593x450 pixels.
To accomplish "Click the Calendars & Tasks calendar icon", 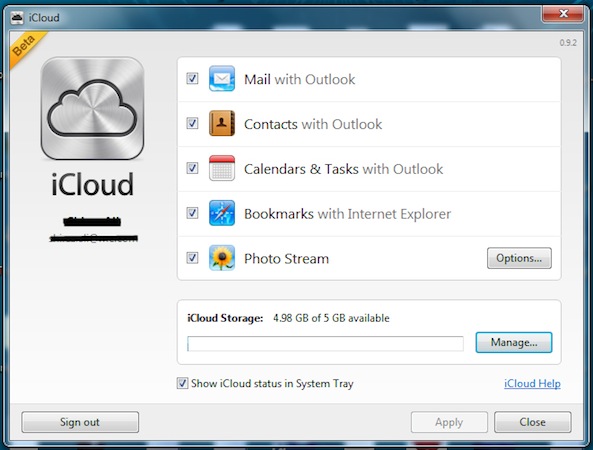I will coord(222,168).
